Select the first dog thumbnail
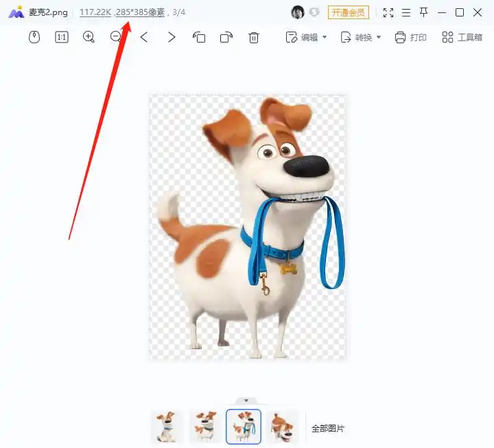This screenshot has width=494, height=448. click(x=166, y=427)
